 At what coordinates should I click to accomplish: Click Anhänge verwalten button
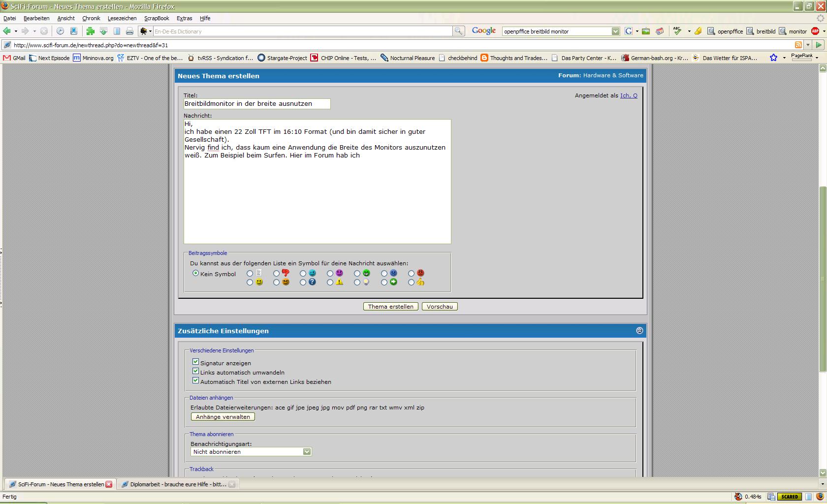coord(223,417)
